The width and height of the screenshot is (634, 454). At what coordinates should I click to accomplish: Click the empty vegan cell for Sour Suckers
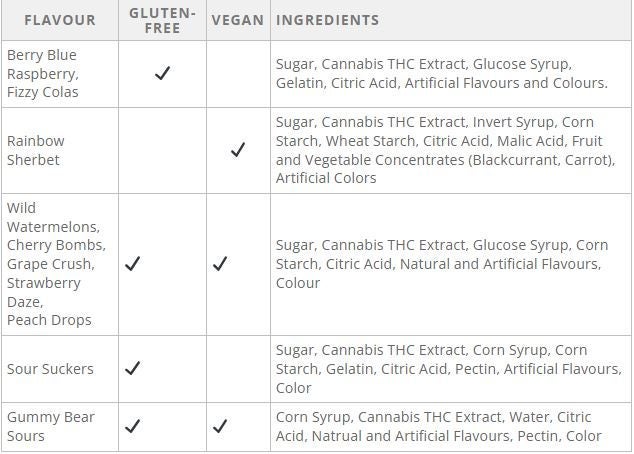(238, 368)
